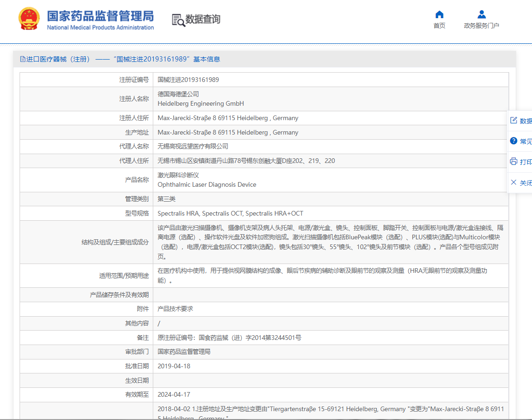Click the 基本信息 panel title text
This screenshot has width=532, height=420.
click(207, 60)
